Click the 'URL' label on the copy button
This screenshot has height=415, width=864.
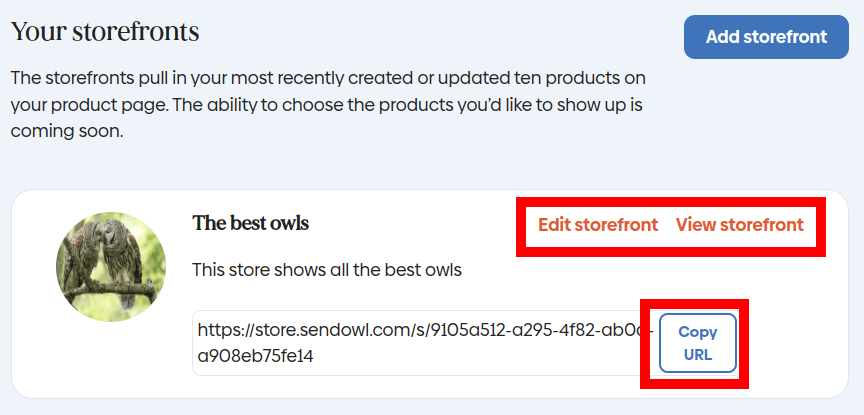pos(698,355)
